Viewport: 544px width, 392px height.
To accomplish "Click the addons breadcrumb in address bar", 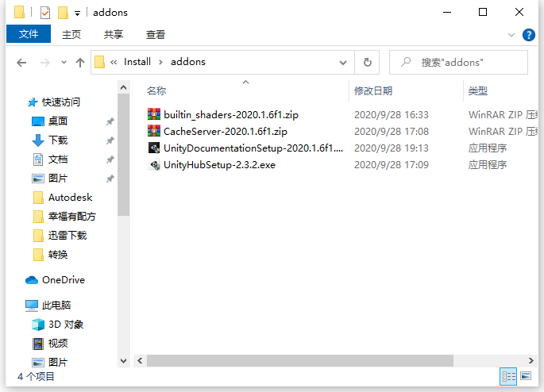I will 188,62.
